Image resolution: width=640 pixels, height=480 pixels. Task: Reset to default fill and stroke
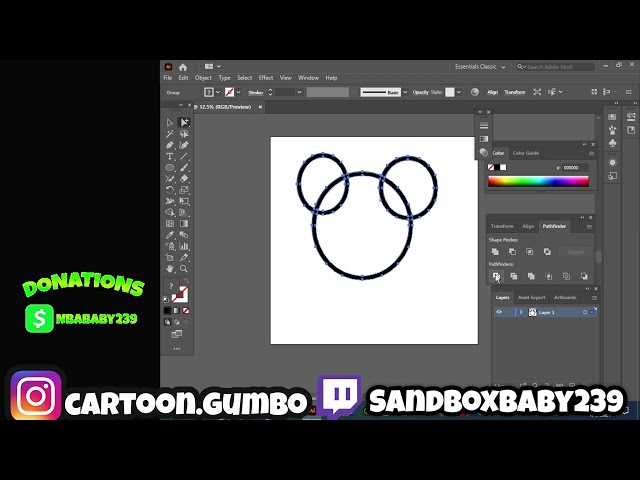click(166, 299)
